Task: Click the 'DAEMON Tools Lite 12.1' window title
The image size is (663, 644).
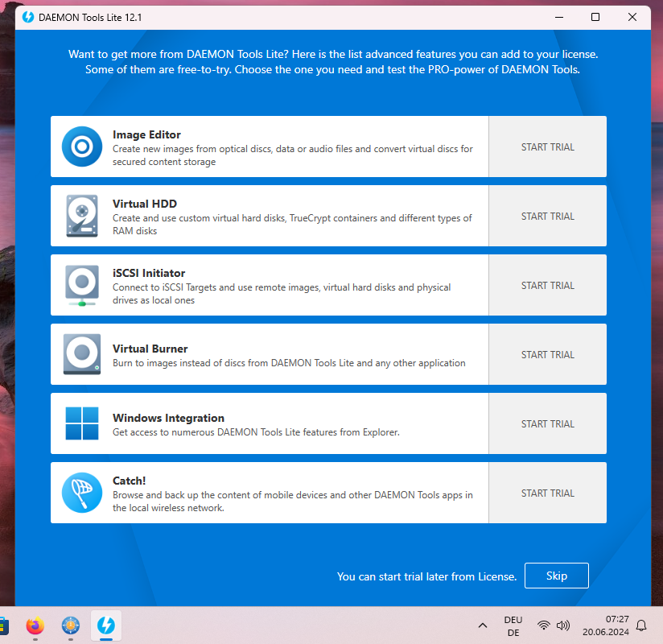Action: (90, 18)
